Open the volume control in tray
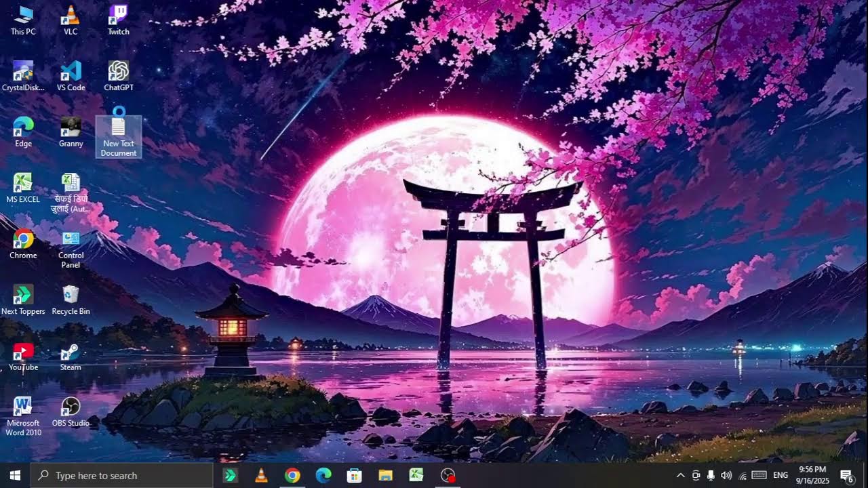 point(726,475)
